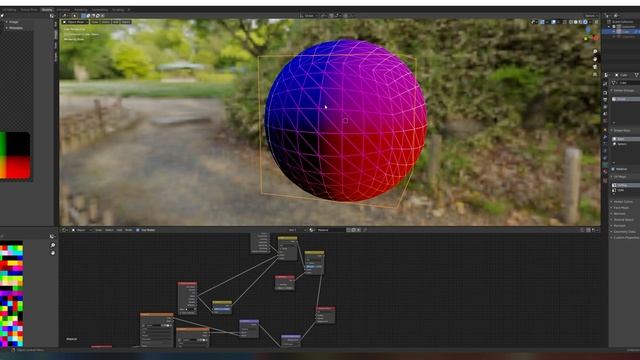Open Object Mode dropdown
The height and width of the screenshot is (360, 640).
(75, 22)
